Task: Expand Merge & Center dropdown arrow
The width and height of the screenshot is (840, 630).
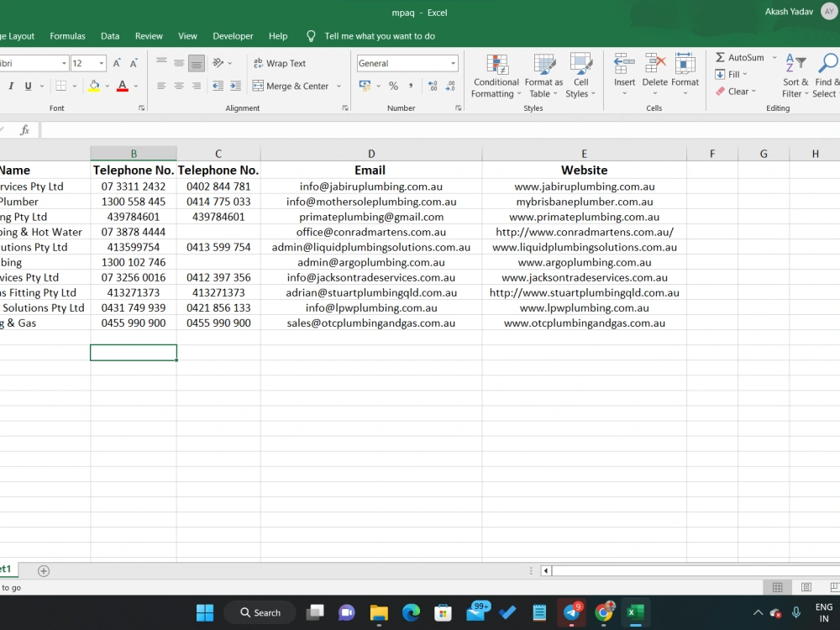Action: [x=339, y=86]
